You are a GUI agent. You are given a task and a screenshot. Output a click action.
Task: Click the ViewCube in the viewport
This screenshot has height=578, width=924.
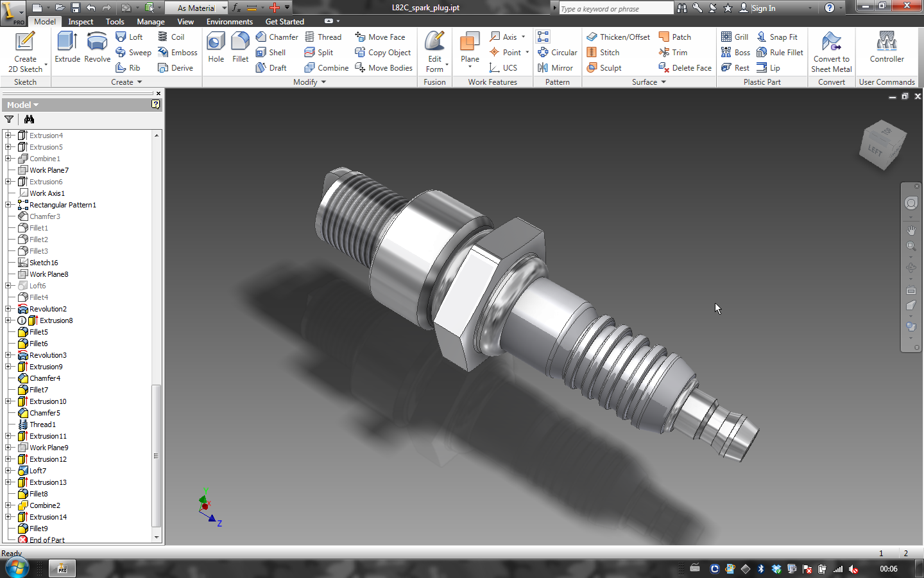tap(883, 145)
